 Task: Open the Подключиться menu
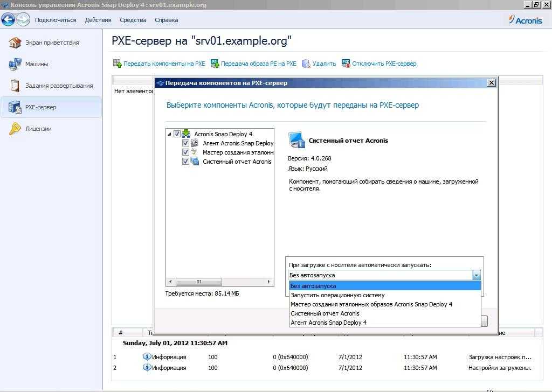(x=56, y=20)
